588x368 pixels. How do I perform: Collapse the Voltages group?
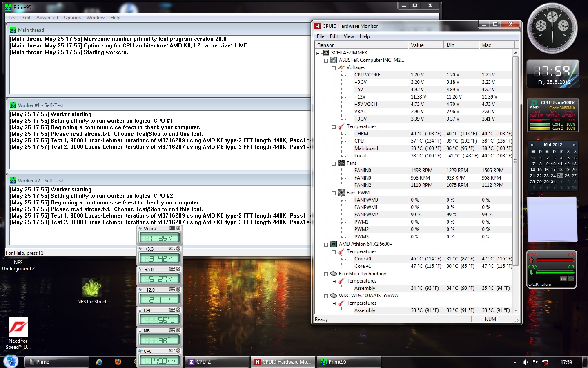coord(334,67)
